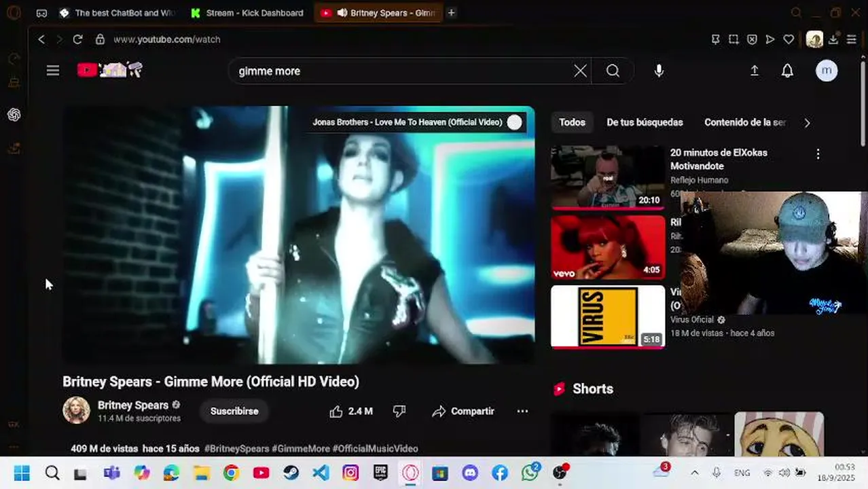
Task: Open Visual Studio Code from taskbar
Action: point(321,473)
